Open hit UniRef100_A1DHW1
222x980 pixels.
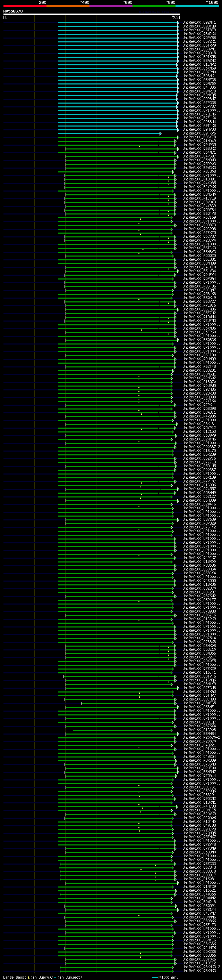point(199,179)
